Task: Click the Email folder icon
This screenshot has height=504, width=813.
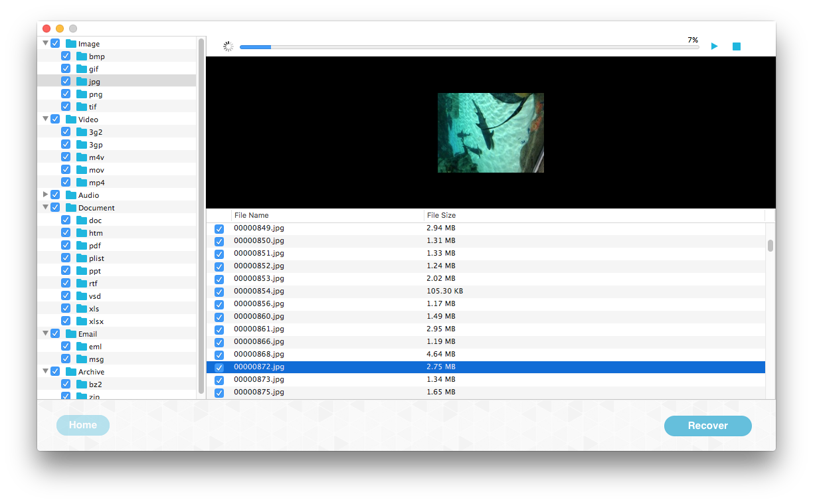Action: pos(71,334)
